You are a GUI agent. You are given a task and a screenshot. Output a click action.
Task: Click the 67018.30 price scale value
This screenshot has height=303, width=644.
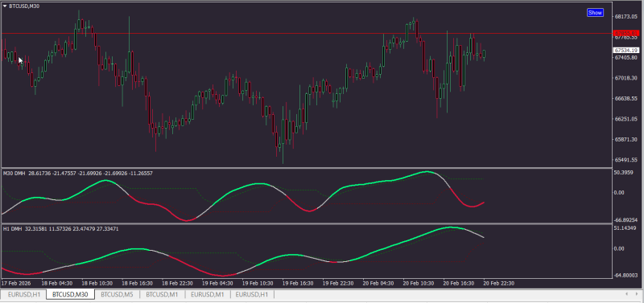[x=626, y=78]
